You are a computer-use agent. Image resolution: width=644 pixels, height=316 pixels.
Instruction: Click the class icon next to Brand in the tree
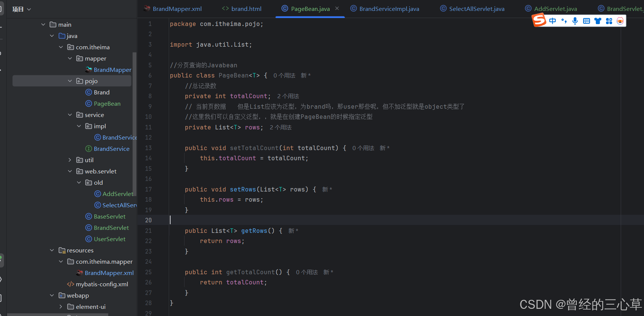point(89,92)
